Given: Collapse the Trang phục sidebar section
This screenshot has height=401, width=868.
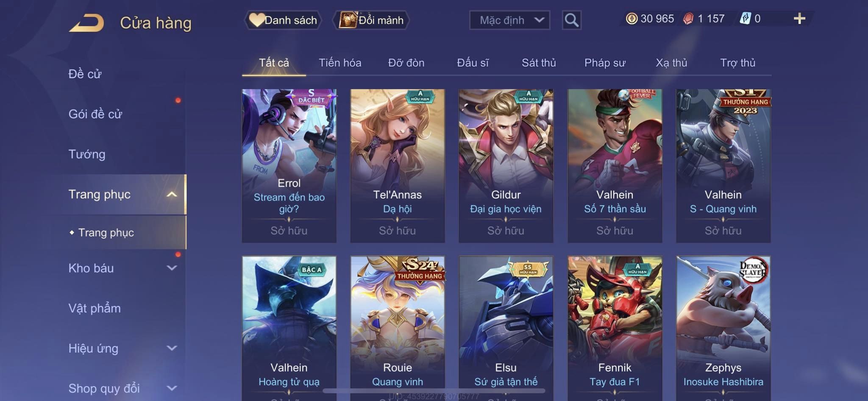Looking at the screenshot, I should 172,195.
